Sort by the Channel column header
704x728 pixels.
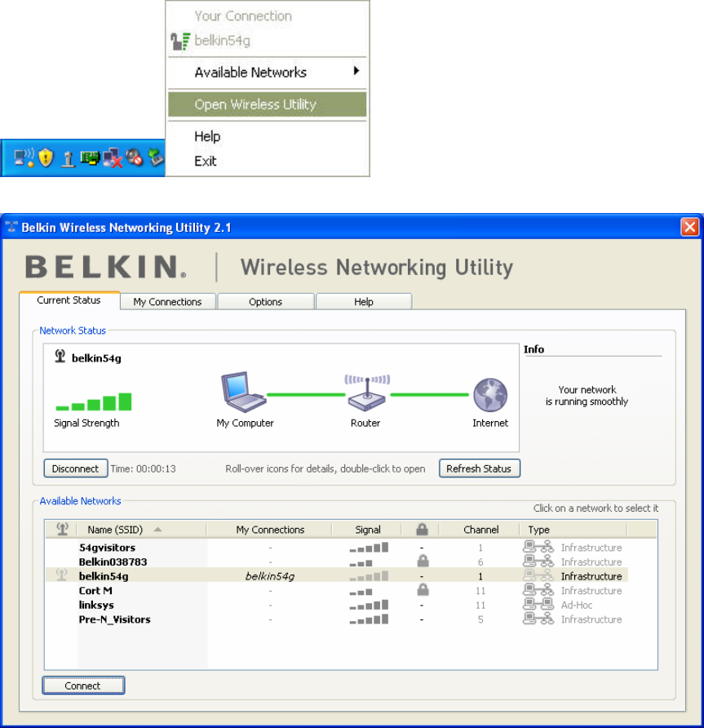click(480, 530)
